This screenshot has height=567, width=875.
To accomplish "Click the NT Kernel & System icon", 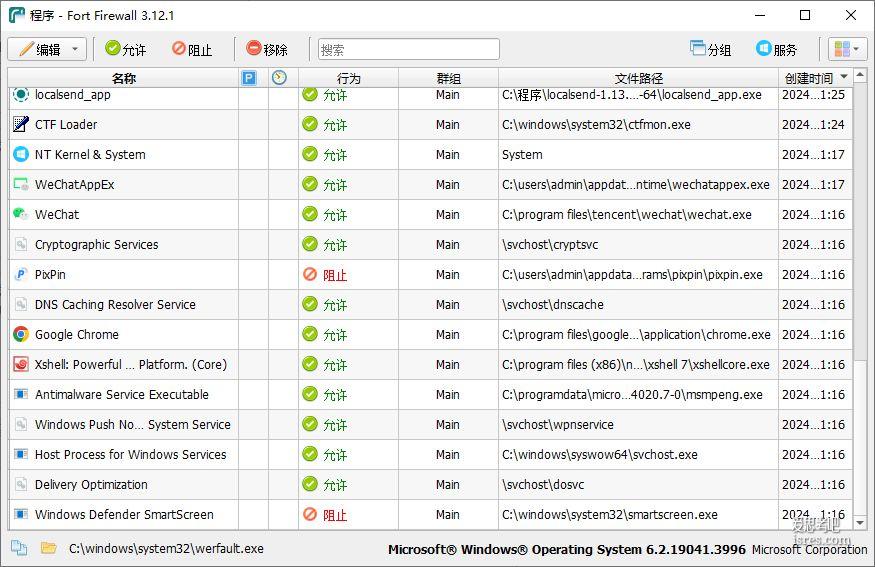I will click(21, 154).
